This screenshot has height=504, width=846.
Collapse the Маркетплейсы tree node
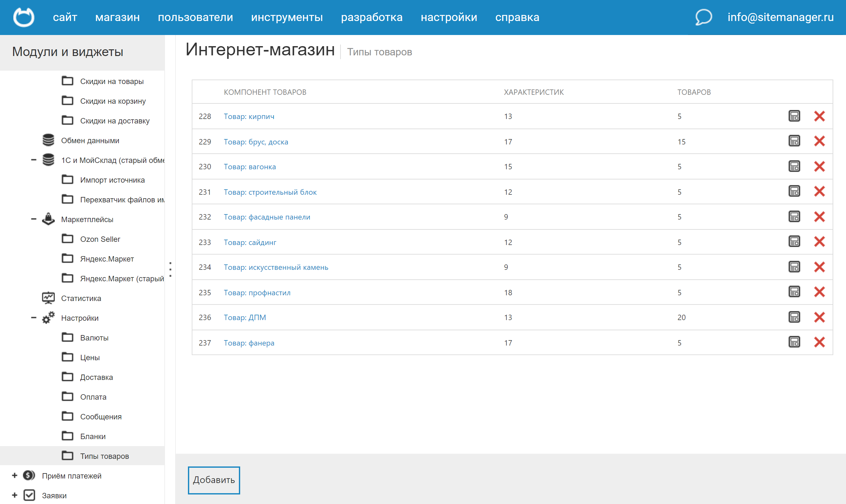click(33, 219)
